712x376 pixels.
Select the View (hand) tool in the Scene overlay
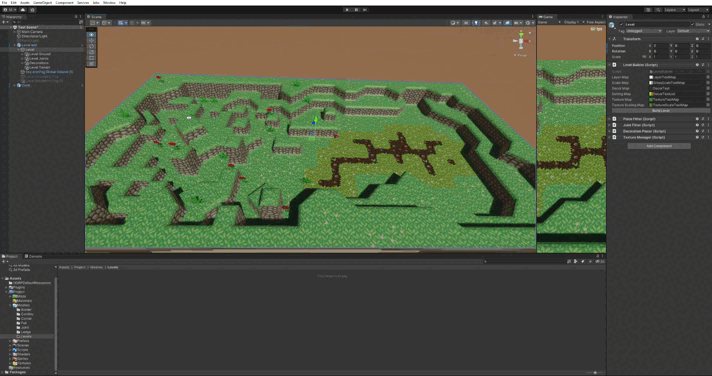click(91, 35)
